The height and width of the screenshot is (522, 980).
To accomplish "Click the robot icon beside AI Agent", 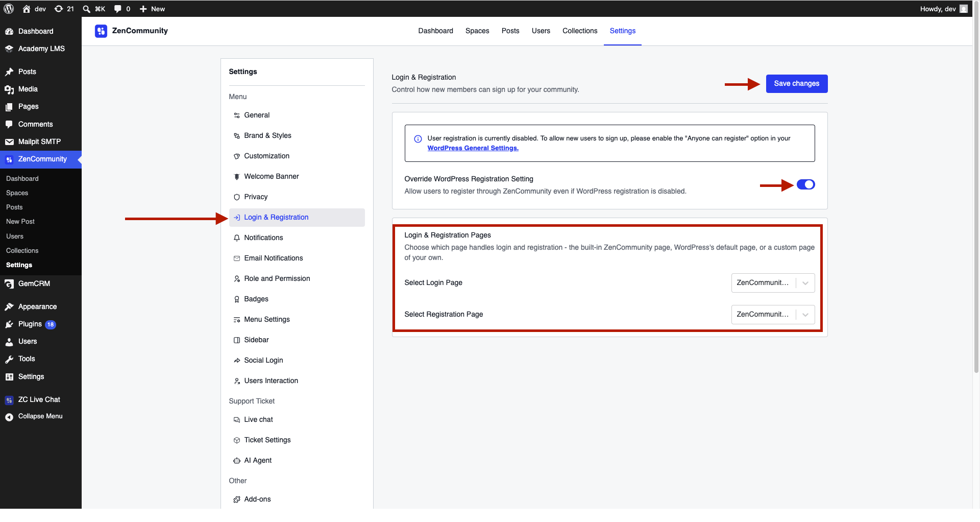I will pos(237,461).
